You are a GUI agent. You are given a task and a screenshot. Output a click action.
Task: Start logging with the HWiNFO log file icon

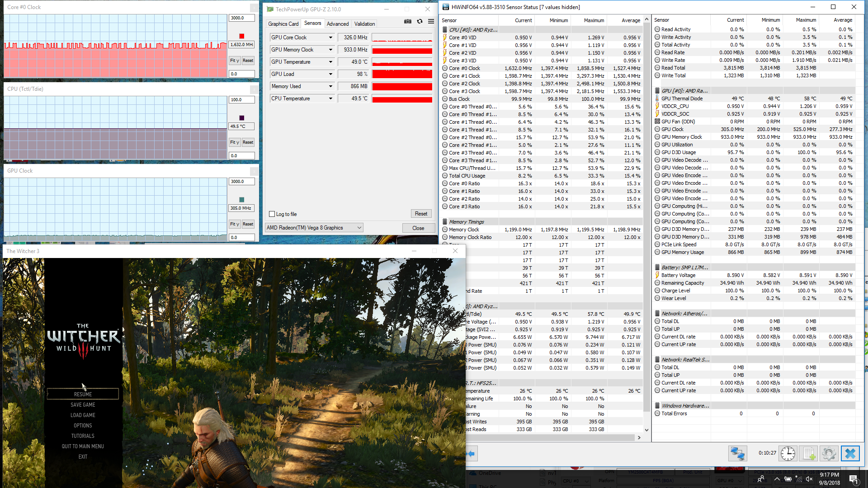pyautogui.click(x=808, y=453)
